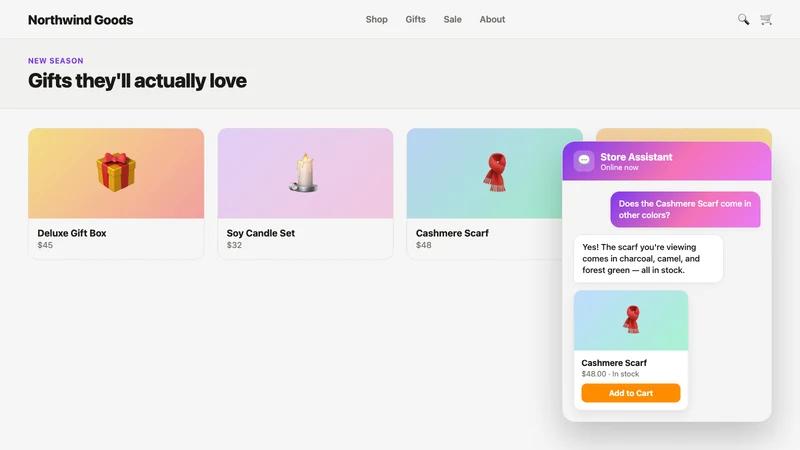Click the Cashmere Scarf name in chat card

click(x=614, y=363)
